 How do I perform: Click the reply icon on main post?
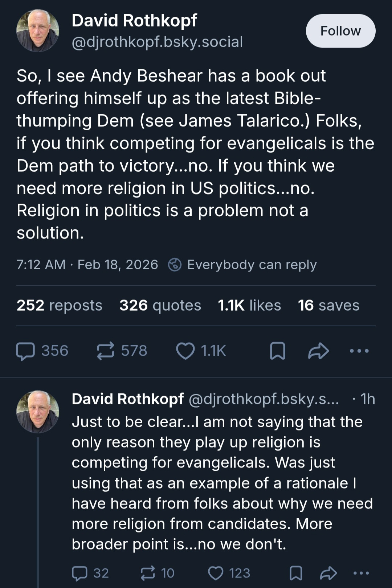[26, 351]
